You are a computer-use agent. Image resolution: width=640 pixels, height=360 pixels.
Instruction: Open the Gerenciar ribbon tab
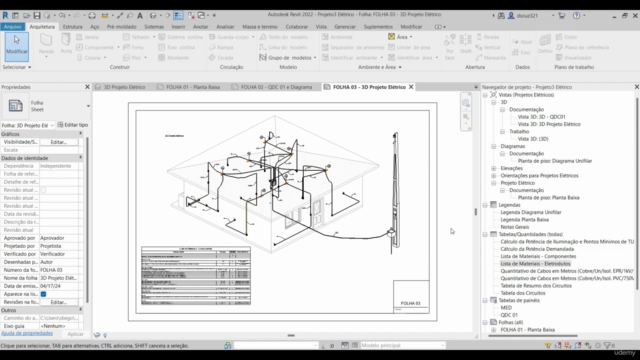tap(345, 27)
